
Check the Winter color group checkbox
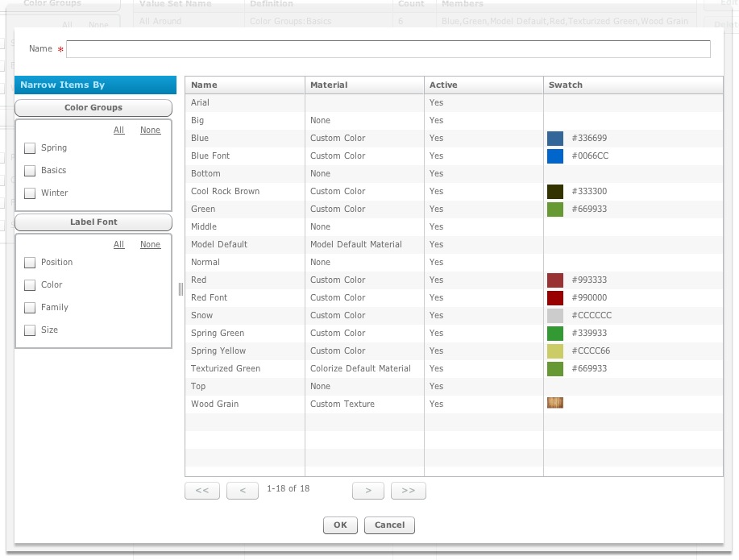29,193
